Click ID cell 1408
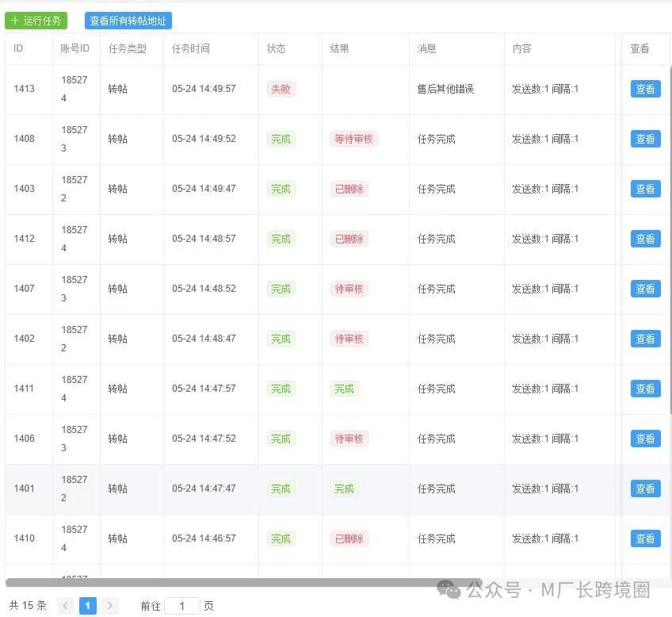The height and width of the screenshot is (617, 672). coord(24,139)
